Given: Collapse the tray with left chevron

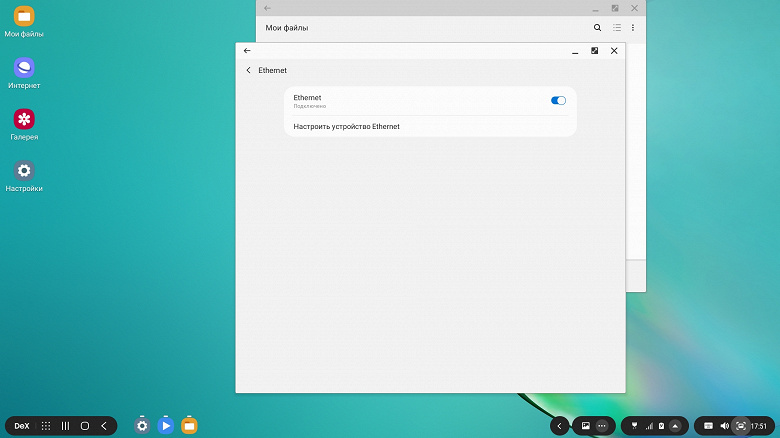Looking at the screenshot, I should [x=559, y=426].
